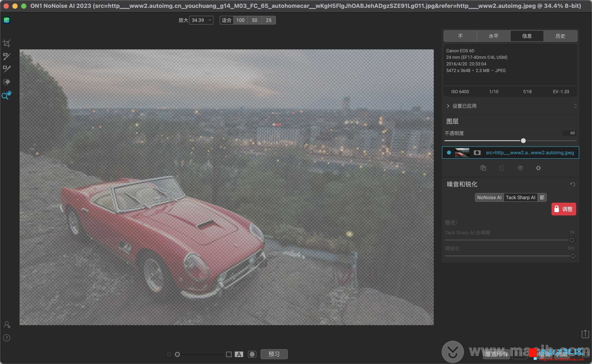The height and width of the screenshot is (364, 592).
Task: Click the 24 mm lens info text
Action: (477, 57)
